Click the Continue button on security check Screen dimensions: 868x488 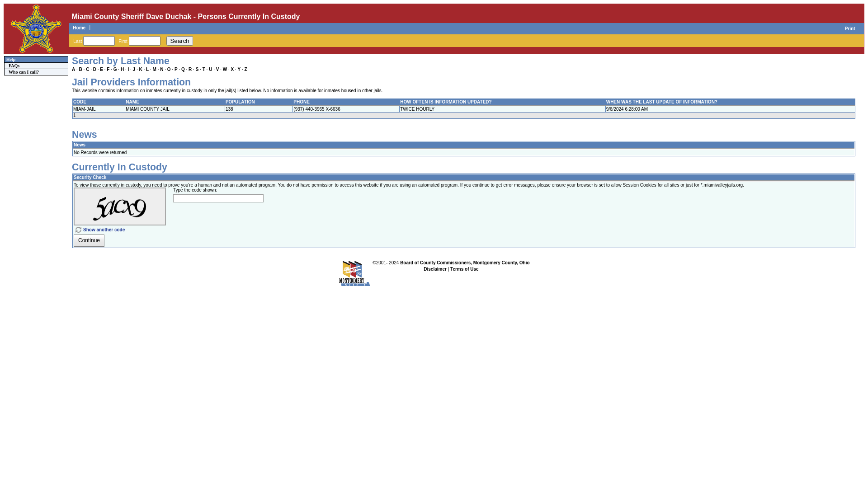tap(89, 241)
